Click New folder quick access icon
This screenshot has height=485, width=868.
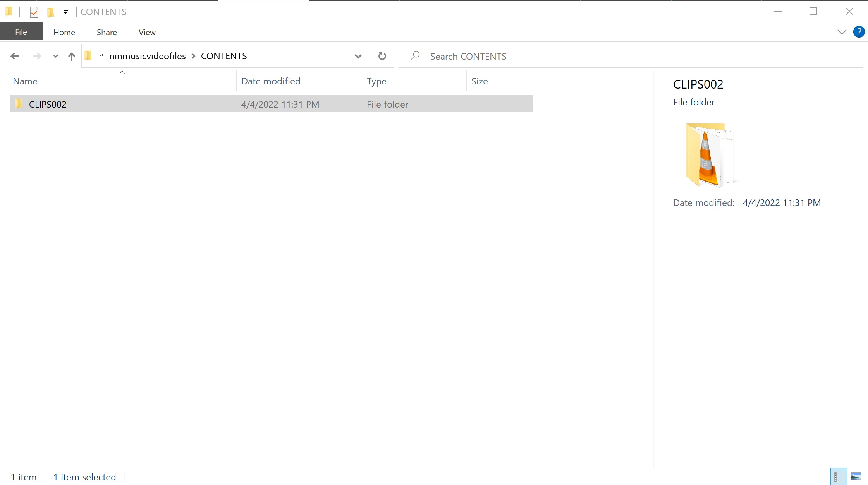50,12
